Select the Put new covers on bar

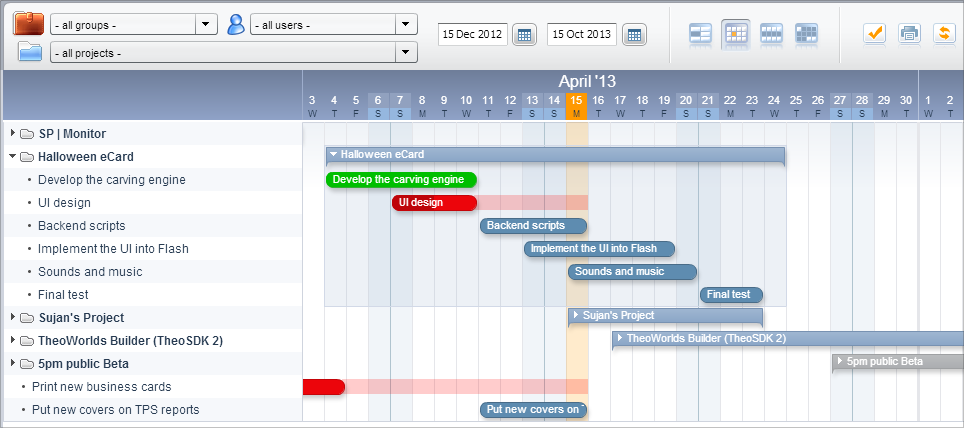(534, 410)
